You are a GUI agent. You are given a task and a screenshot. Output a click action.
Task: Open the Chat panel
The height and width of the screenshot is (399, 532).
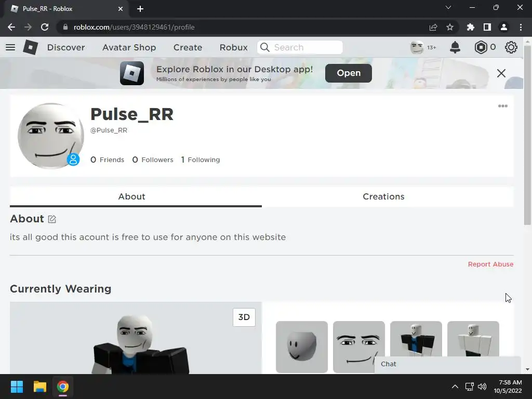pyautogui.click(x=448, y=364)
